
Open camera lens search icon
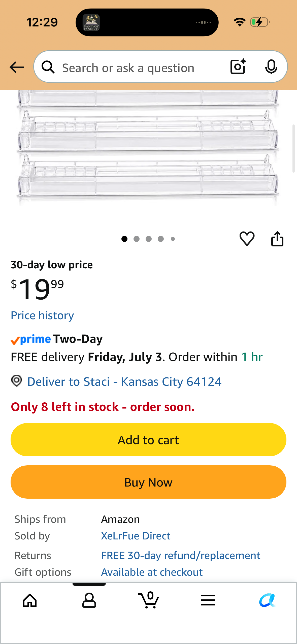point(238,67)
